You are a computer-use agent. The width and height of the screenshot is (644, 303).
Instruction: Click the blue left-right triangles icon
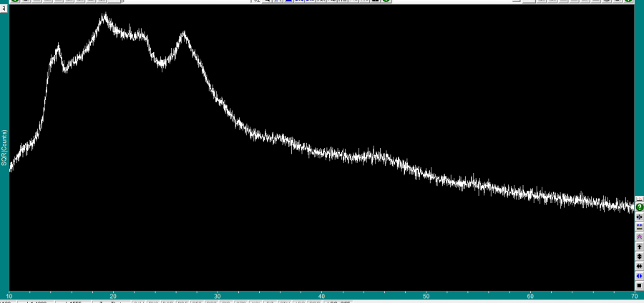pyautogui.click(x=640, y=276)
